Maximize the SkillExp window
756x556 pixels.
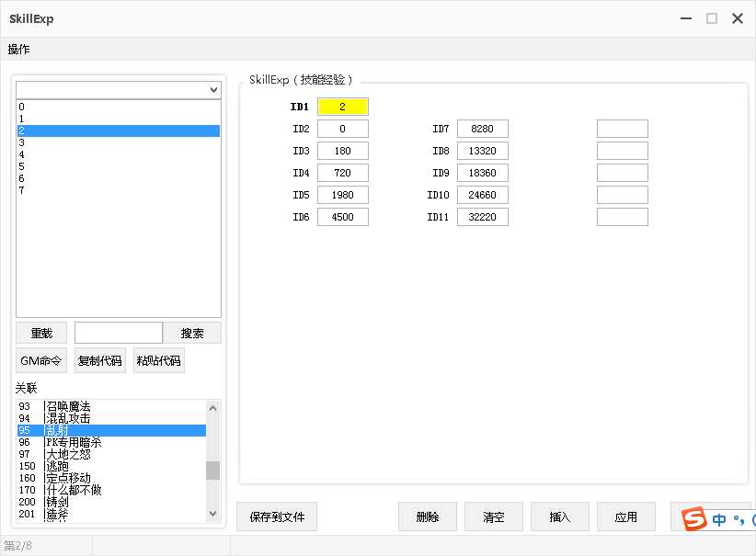pos(712,18)
